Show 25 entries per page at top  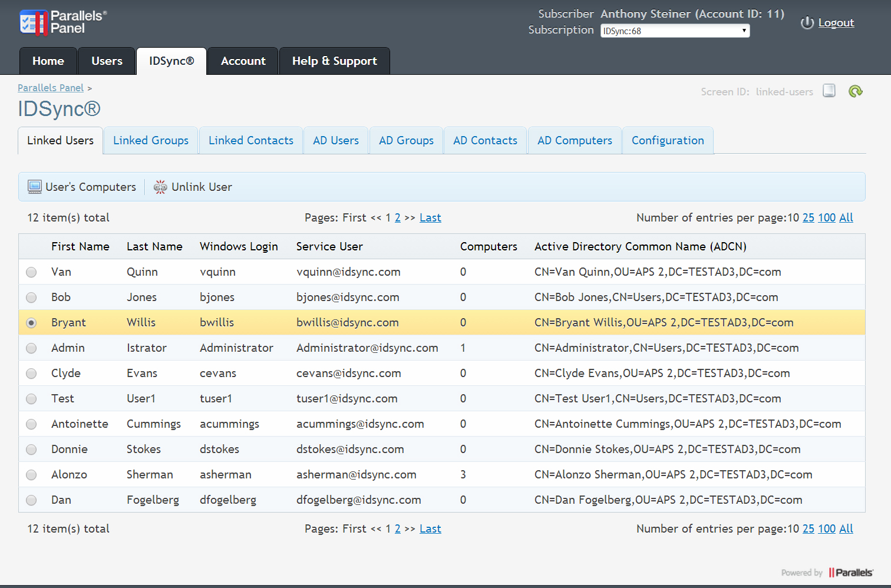click(x=808, y=218)
